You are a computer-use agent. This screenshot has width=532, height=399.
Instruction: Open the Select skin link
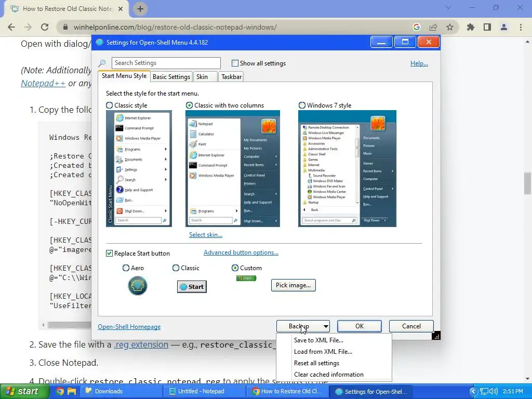(206, 235)
